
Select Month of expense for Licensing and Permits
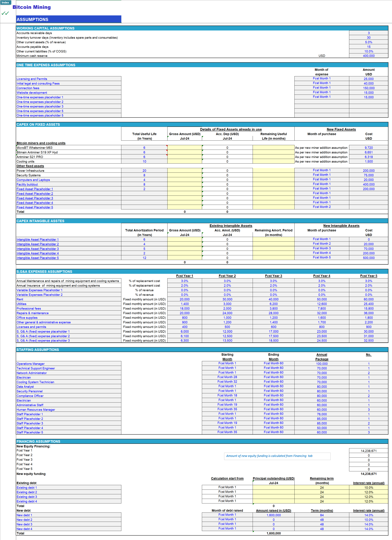(x=322, y=79)
